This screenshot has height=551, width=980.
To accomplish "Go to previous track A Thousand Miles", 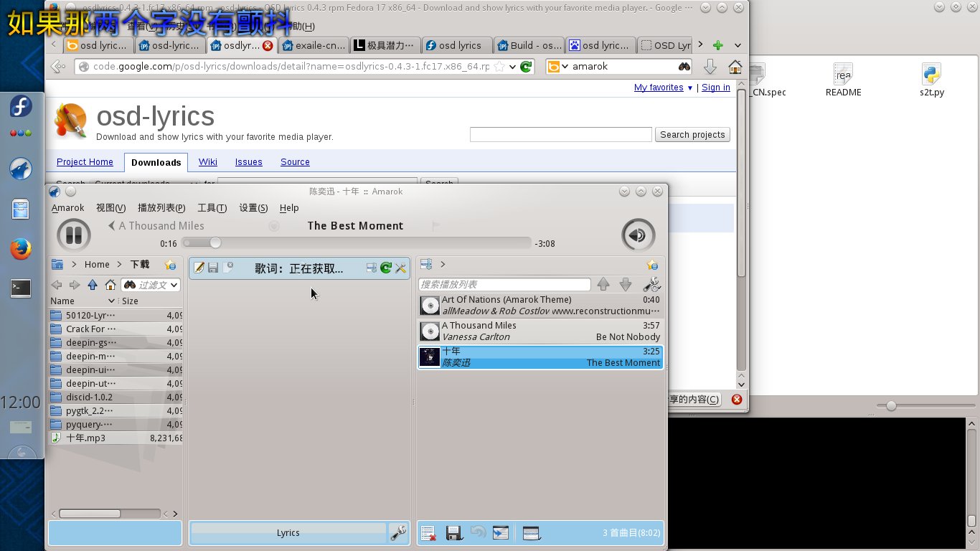I will tap(156, 226).
